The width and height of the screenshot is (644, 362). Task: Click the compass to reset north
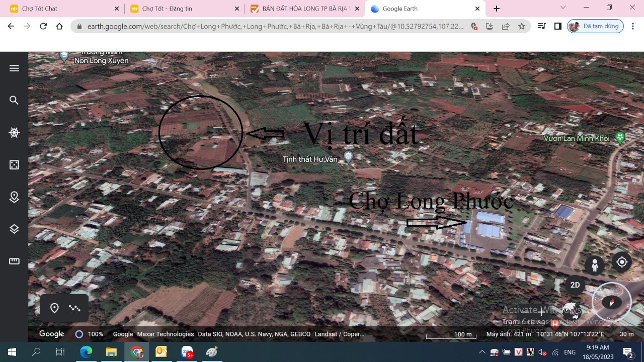(612, 302)
